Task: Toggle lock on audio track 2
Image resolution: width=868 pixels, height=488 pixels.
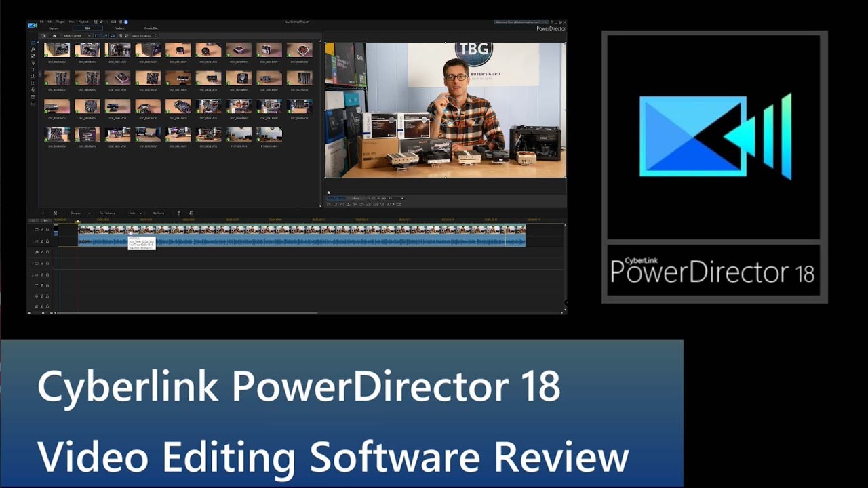Action: pyautogui.click(x=47, y=274)
